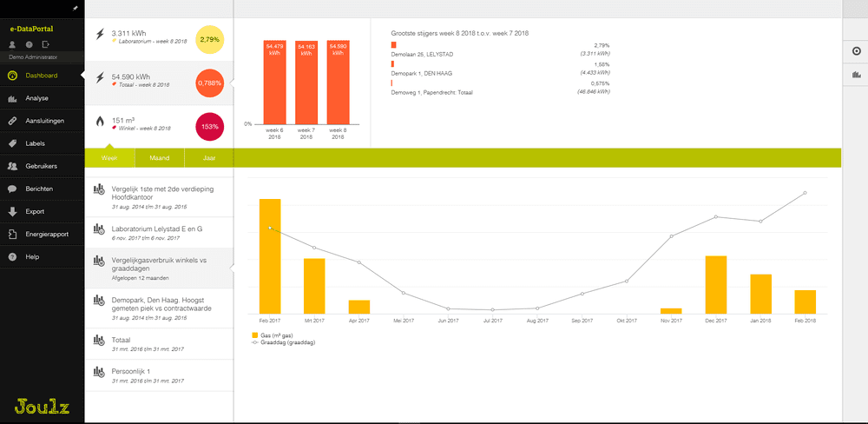Click the flame icon beside 151 m³
The image size is (868, 424).
(x=100, y=123)
